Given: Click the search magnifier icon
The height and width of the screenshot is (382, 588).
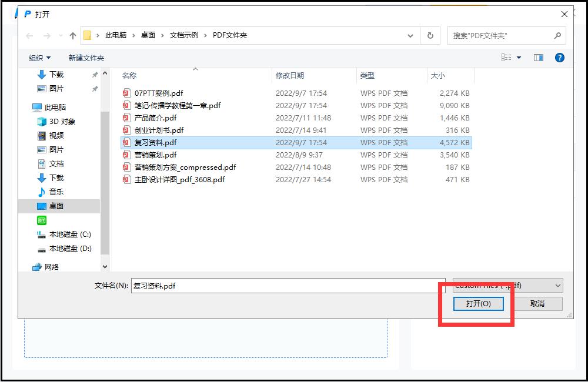Looking at the screenshot, I should 556,35.
